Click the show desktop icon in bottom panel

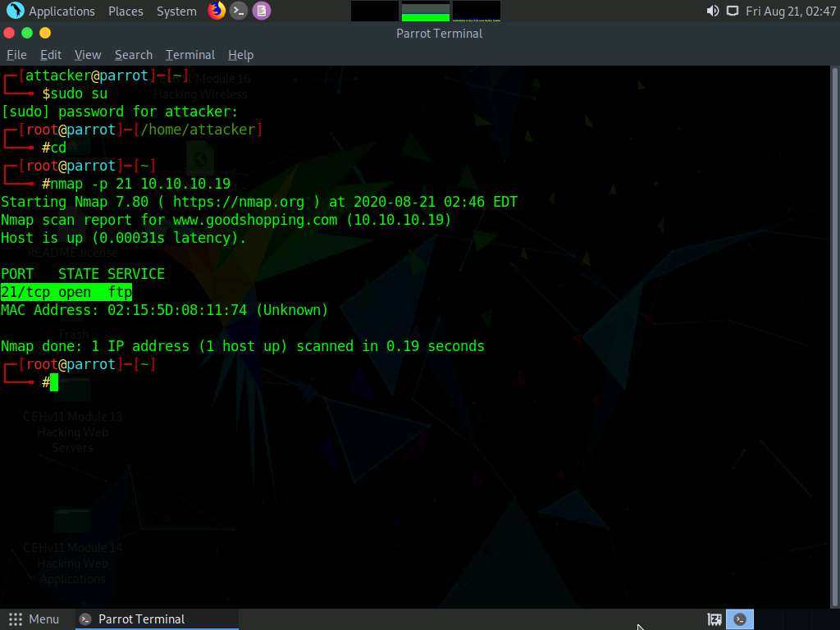[714, 620]
